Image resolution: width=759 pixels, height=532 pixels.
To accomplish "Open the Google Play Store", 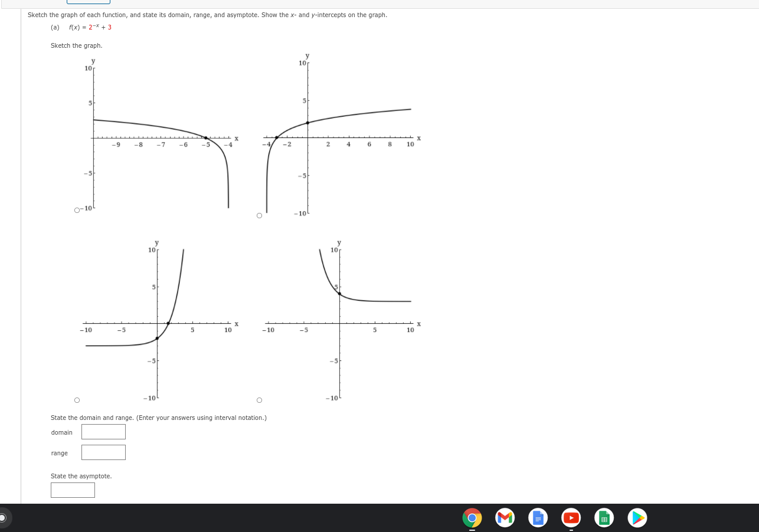I will tap(637, 518).
